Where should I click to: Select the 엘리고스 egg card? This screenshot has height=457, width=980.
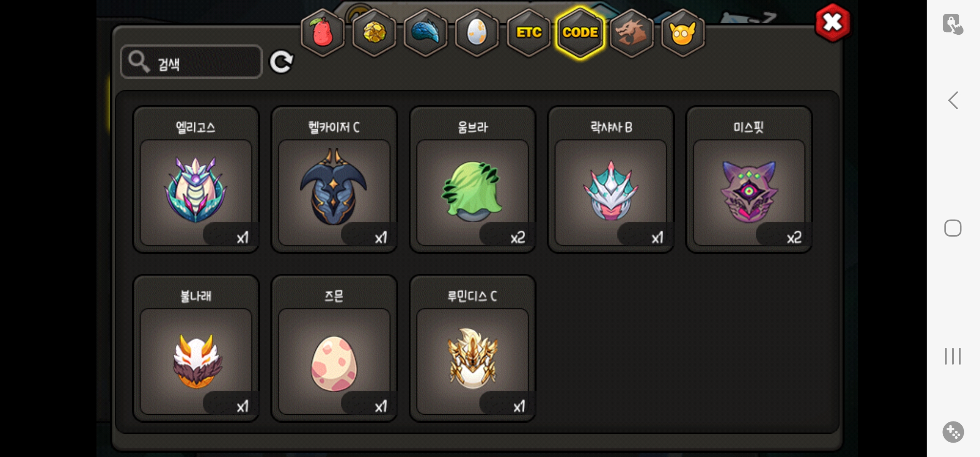tap(196, 179)
